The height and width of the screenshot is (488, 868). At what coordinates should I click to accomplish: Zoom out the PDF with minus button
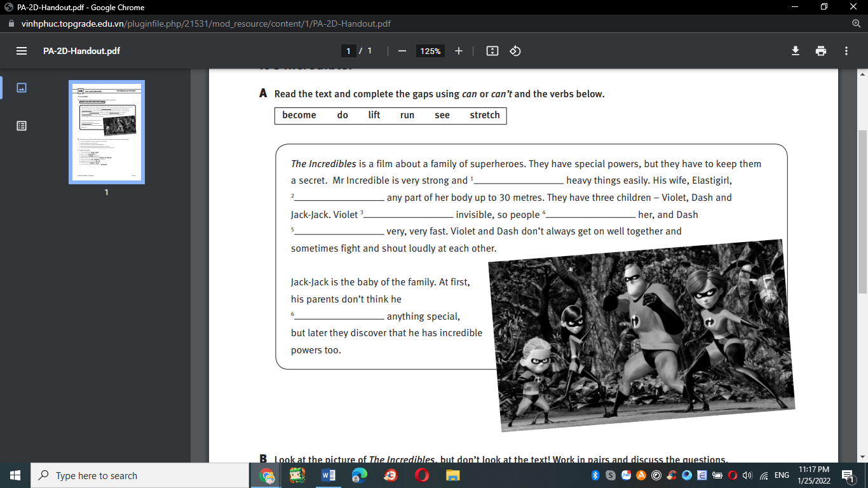click(x=402, y=51)
